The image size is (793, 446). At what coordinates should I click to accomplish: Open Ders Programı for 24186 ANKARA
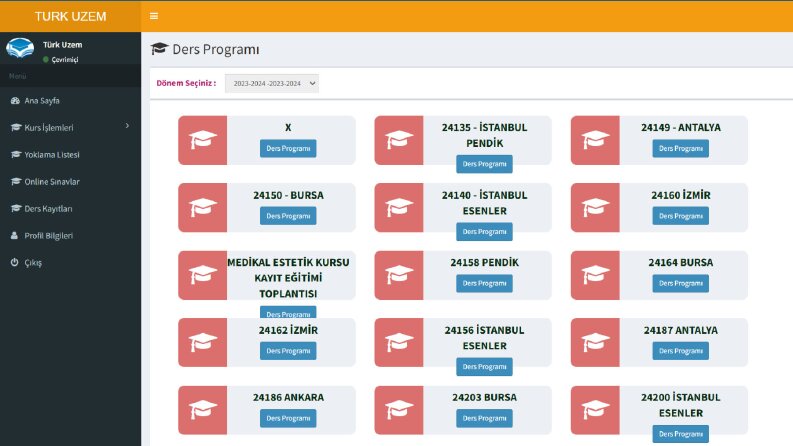(x=288, y=418)
